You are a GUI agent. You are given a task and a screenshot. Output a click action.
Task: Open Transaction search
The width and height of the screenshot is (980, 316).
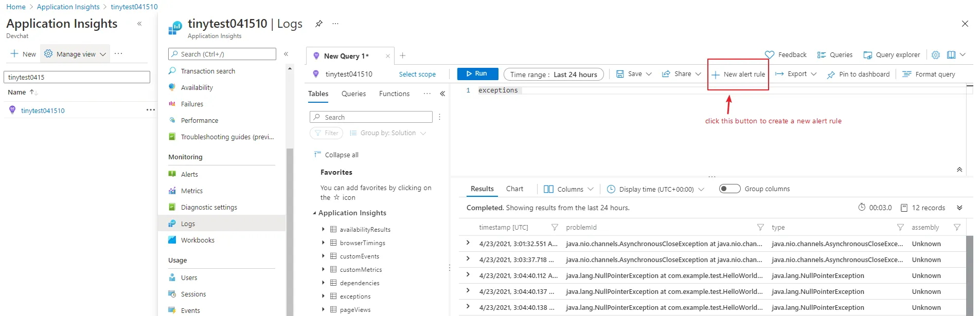pos(208,71)
